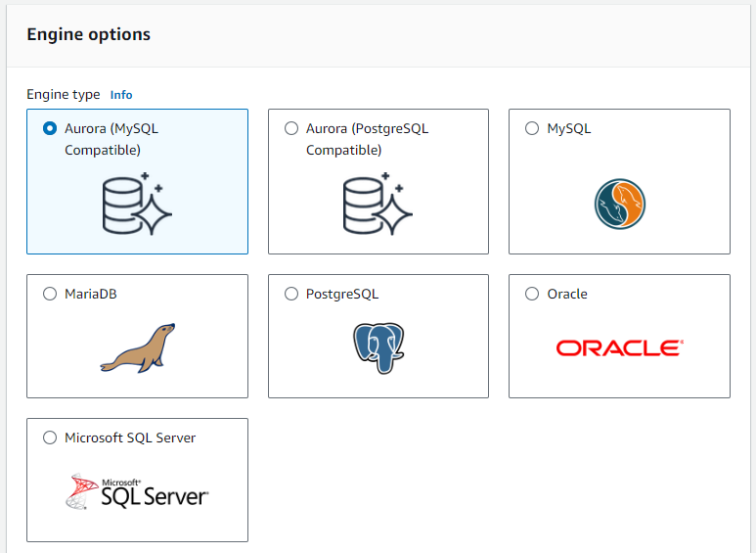756x553 pixels.
Task: Select the MySQL engine radio button
Action: point(532,128)
